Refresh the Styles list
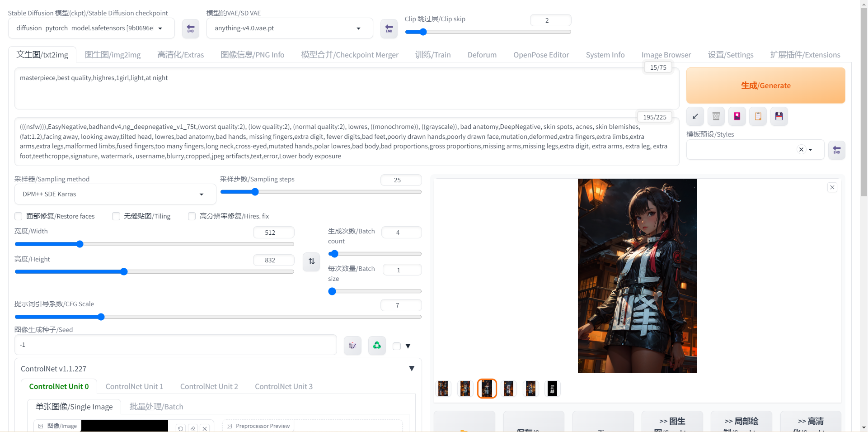The height and width of the screenshot is (432, 868). pos(837,150)
